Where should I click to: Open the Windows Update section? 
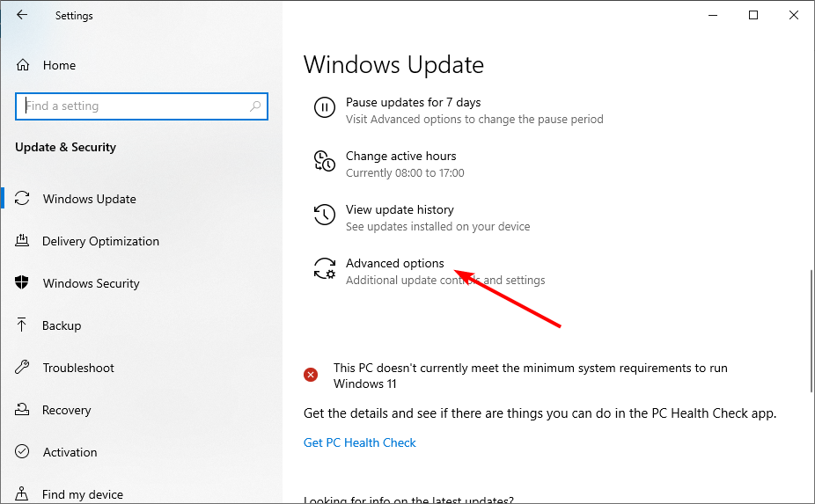89,199
